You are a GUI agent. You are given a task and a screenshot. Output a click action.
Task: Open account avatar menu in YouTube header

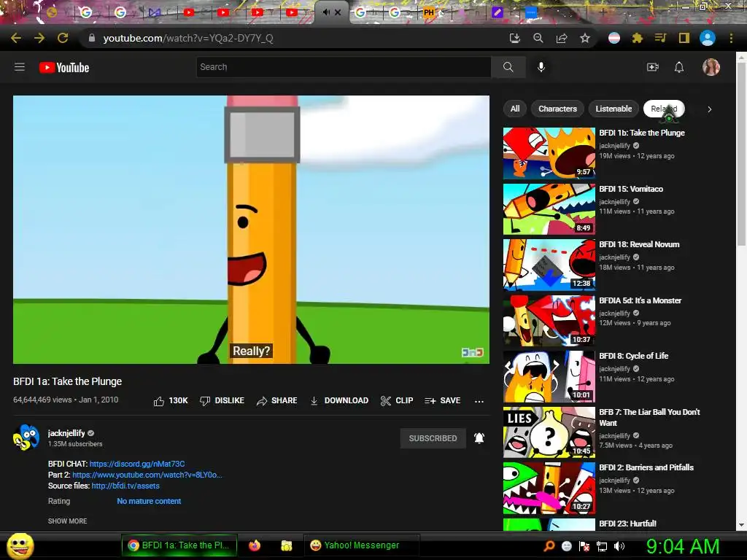point(711,67)
